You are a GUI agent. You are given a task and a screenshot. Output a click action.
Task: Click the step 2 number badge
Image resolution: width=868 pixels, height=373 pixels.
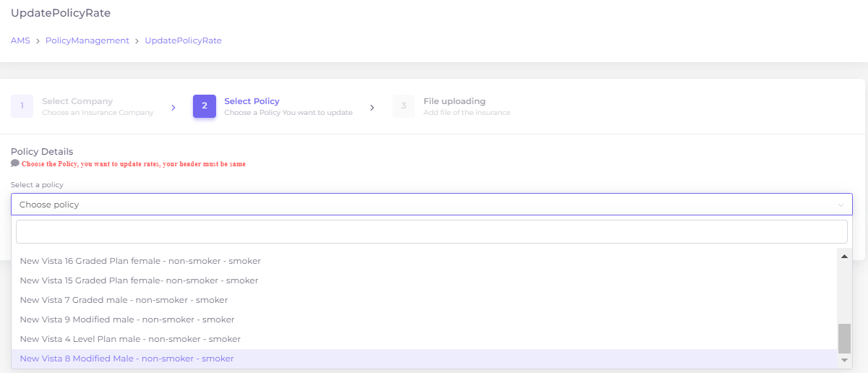pyautogui.click(x=205, y=106)
